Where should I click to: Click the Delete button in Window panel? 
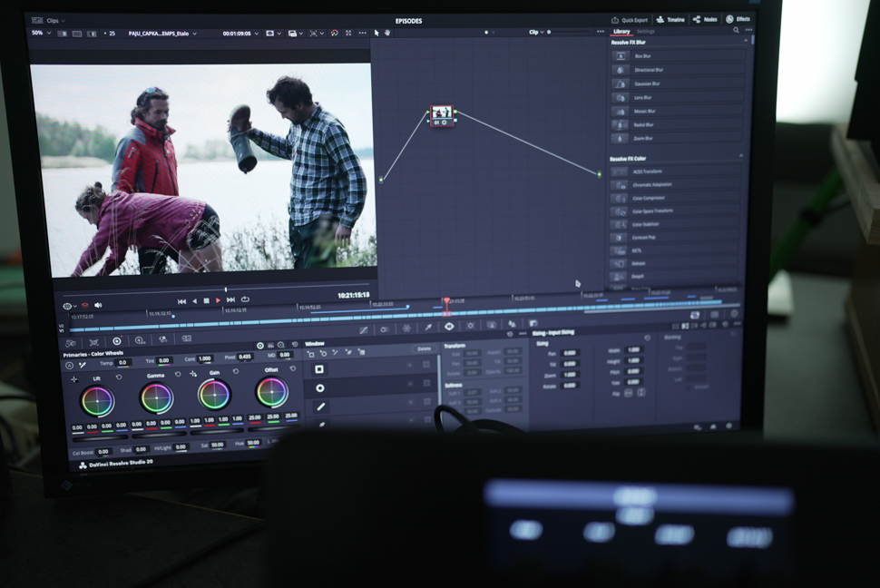tap(424, 348)
